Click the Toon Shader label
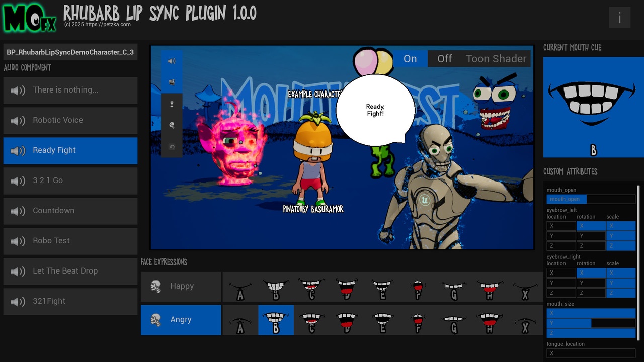This screenshot has height=362, width=644. pyautogui.click(x=496, y=59)
